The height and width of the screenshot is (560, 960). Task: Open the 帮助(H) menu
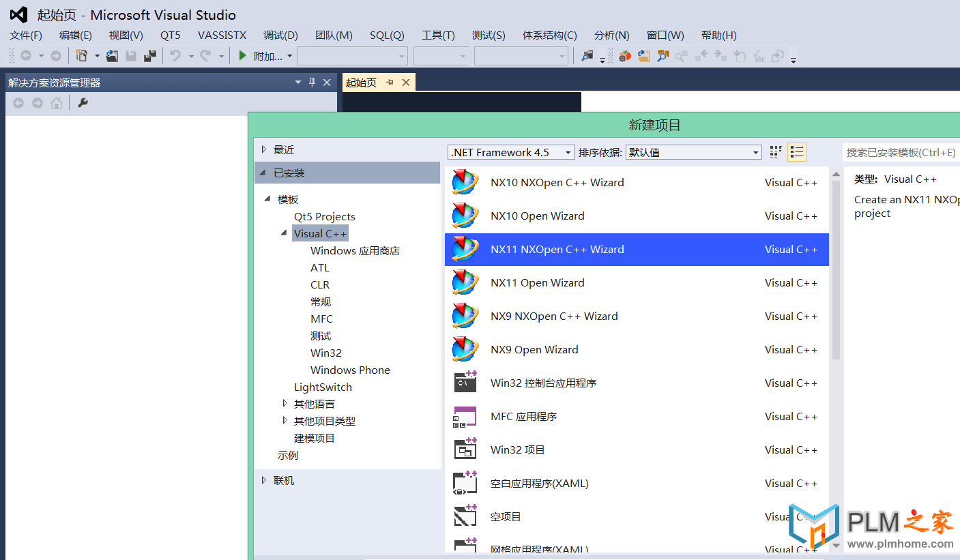click(x=719, y=35)
